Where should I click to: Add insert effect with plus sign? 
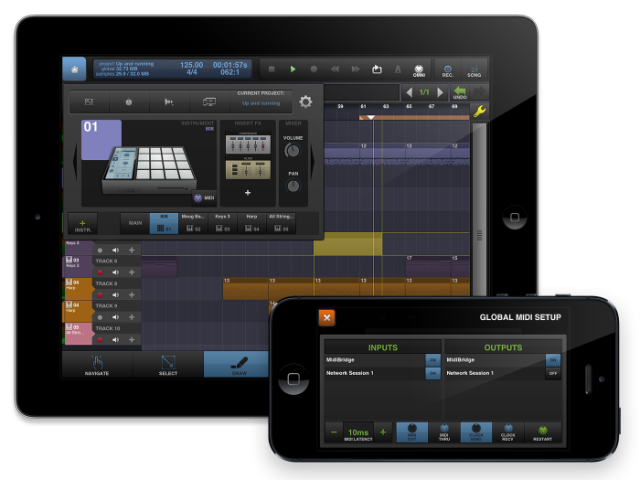point(247,192)
